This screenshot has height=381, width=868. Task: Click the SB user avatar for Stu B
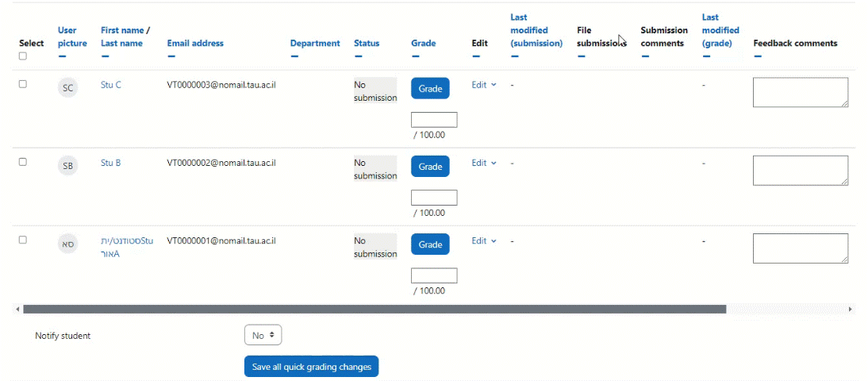[x=68, y=166]
